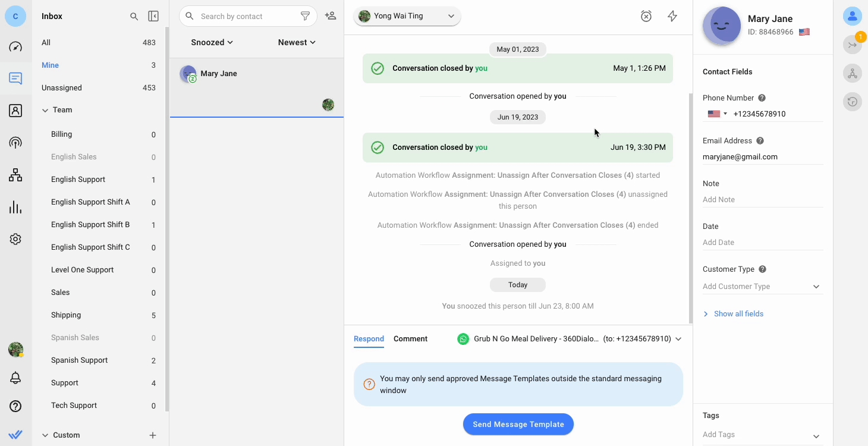Click the inbox list scrollbar
The image size is (868, 446).
pyautogui.click(x=167, y=220)
